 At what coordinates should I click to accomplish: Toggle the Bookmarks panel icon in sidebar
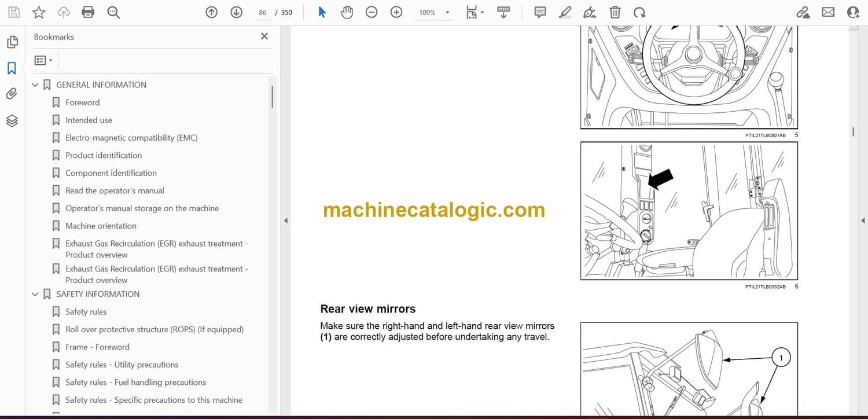12,68
